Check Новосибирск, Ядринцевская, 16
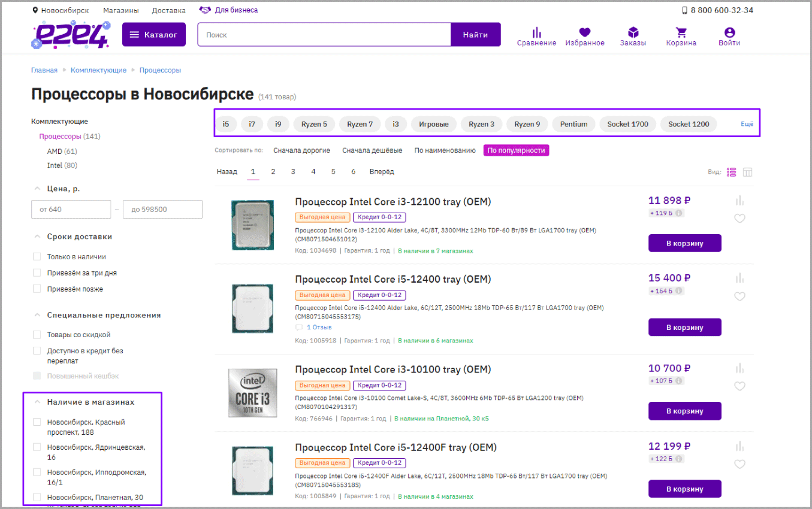The image size is (812, 509). click(37, 447)
